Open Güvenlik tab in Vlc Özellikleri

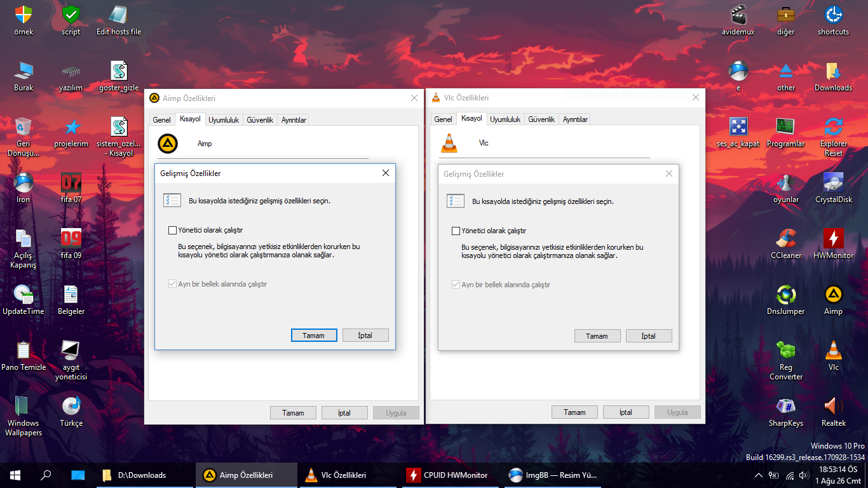coord(541,119)
